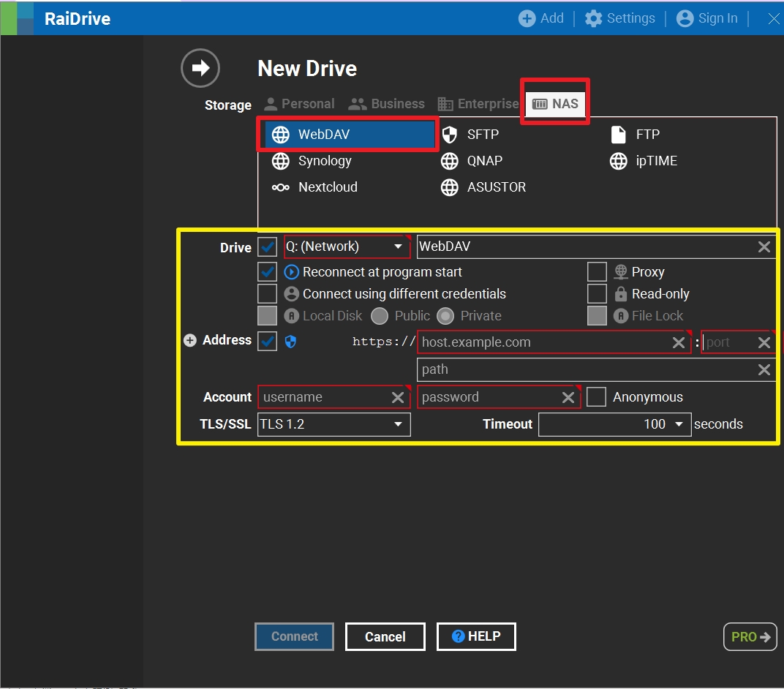784x689 pixels.
Task: Open Settings via the gear icon
Action: (594, 18)
